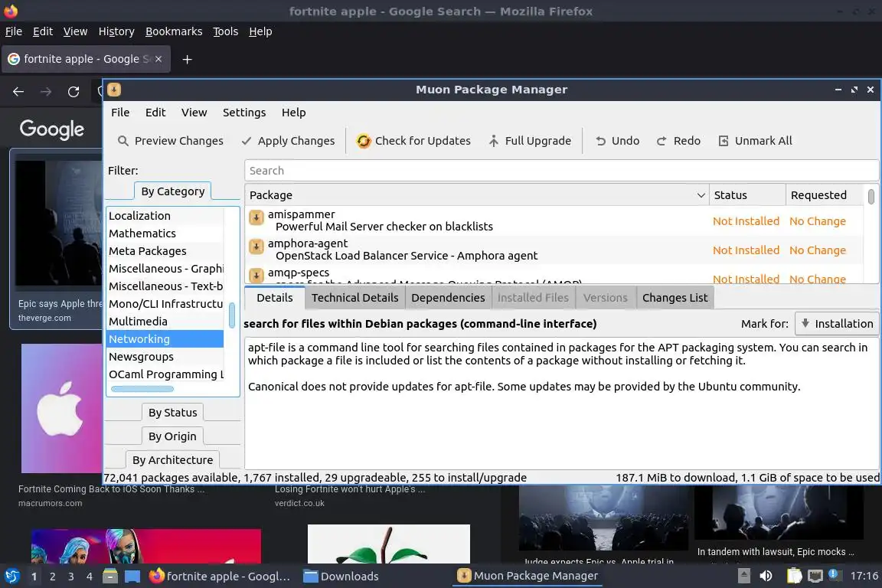The image size is (882, 588).
Task: Open Muon View menu
Action: coord(194,113)
